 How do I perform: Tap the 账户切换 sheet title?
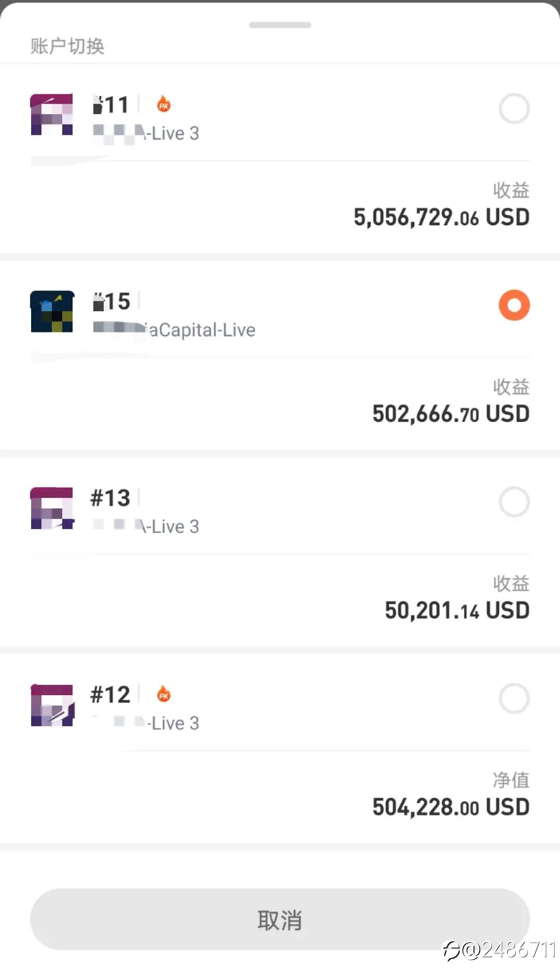67,46
